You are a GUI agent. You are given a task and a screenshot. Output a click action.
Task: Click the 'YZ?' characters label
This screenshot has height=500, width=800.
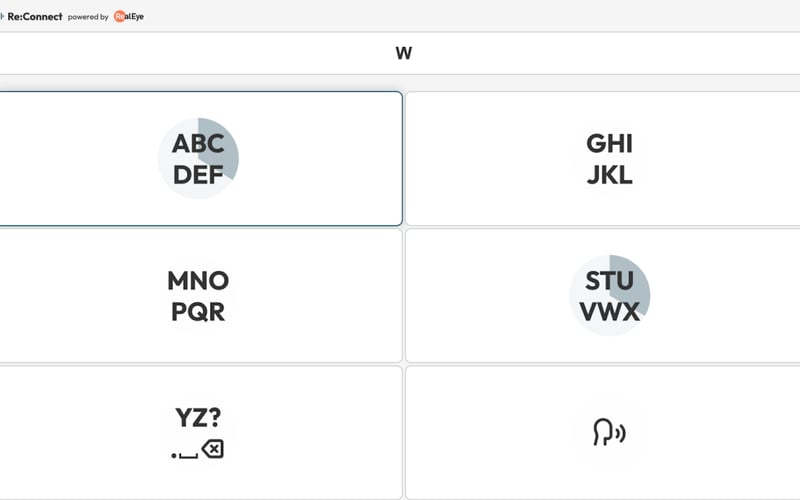[x=198, y=417]
